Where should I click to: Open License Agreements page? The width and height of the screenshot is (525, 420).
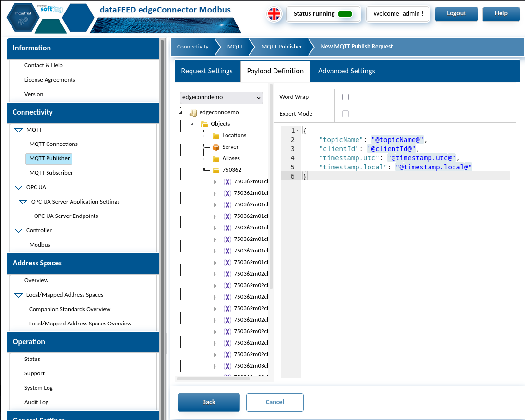[49, 80]
